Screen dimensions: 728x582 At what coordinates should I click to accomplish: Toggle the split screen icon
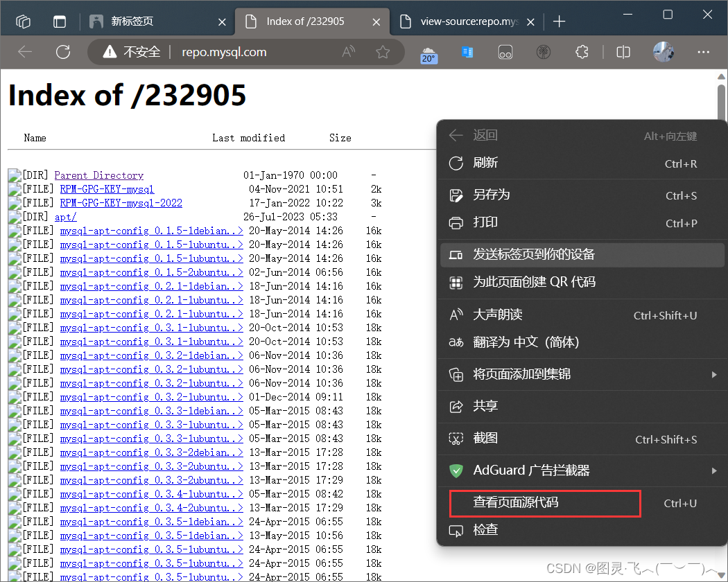[x=623, y=52]
